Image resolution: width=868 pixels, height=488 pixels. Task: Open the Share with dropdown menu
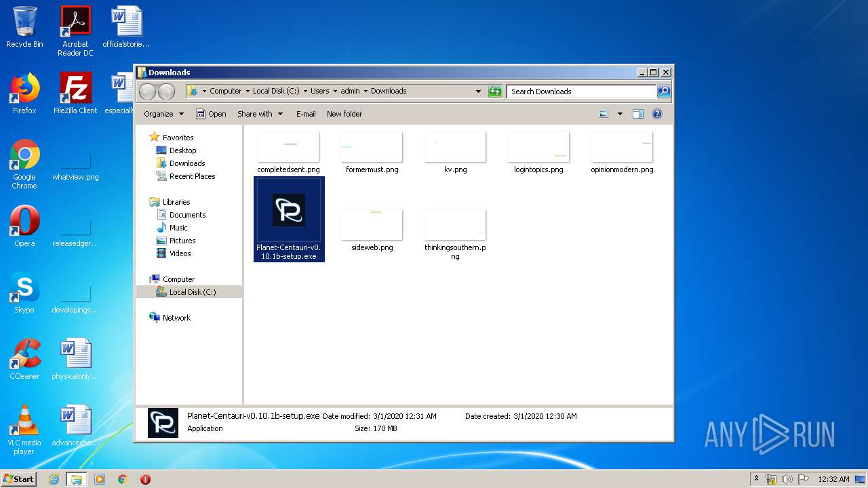260,114
